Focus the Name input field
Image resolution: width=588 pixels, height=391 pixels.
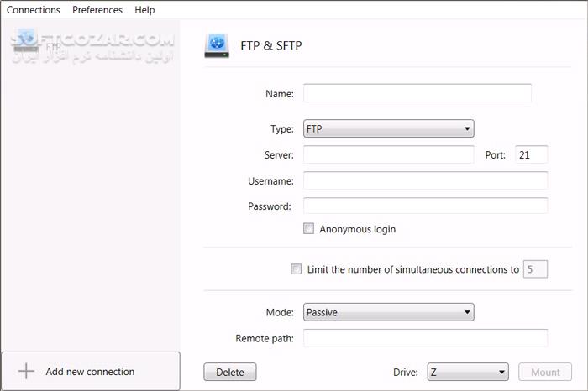[417, 93]
